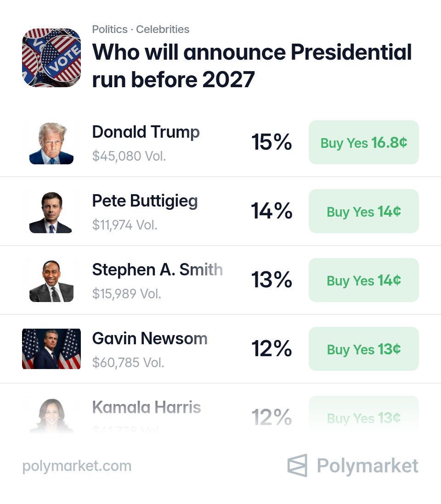Open Pete Buttigieg's portrait thumbnail
Viewport: 441px width, 504px height.
[x=51, y=212]
